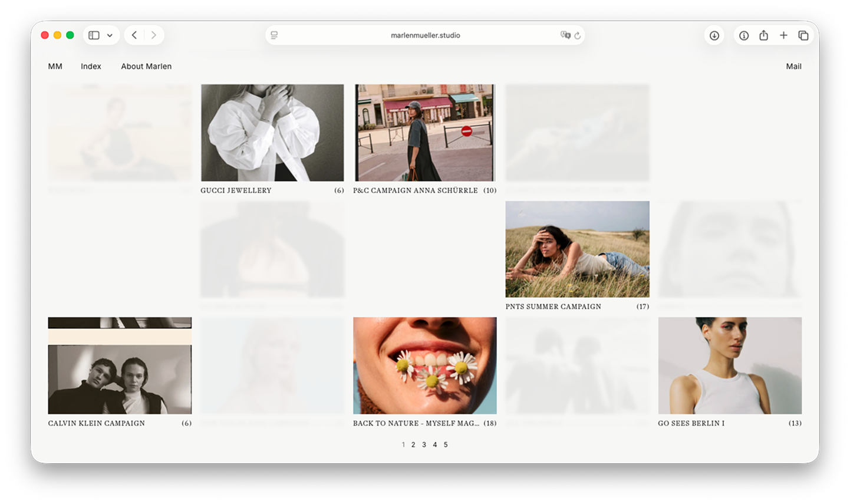850x504 pixels.
Task: Open the Gucci Jewellery thumbnail
Action: tap(272, 133)
